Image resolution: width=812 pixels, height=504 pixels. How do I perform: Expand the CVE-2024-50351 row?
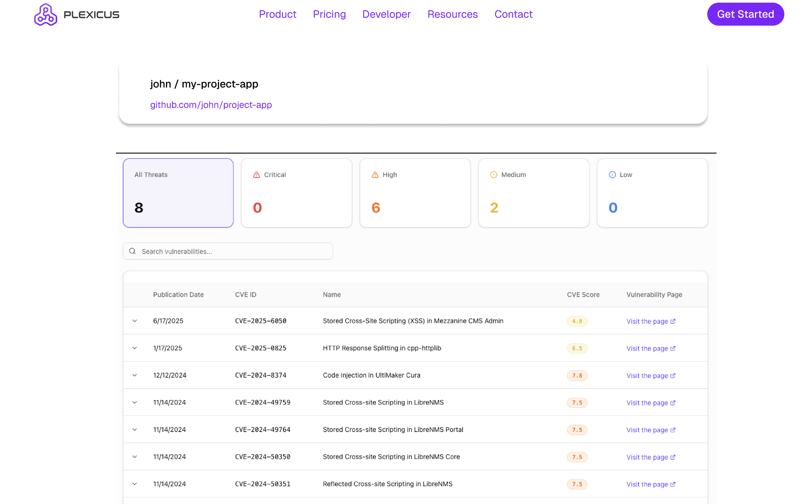tap(135, 484)
